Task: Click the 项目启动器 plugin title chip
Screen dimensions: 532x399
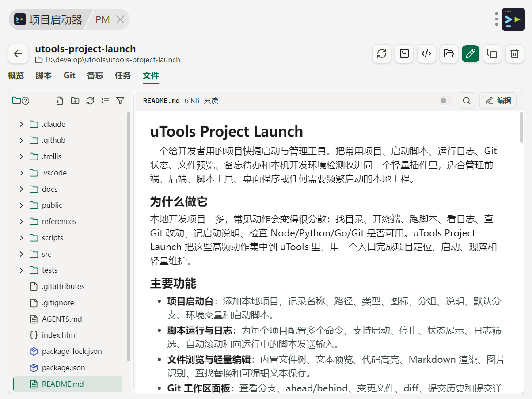Action: [48, 19]
